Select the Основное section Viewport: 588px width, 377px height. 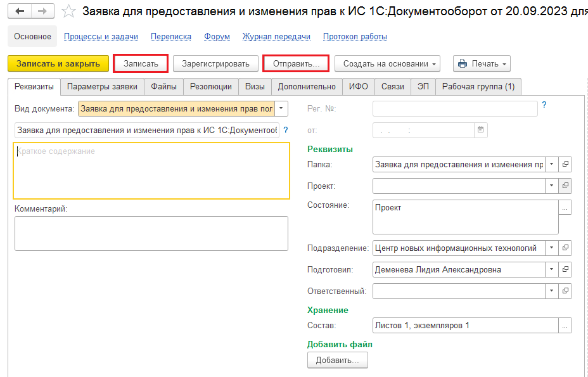coord(32,36)
